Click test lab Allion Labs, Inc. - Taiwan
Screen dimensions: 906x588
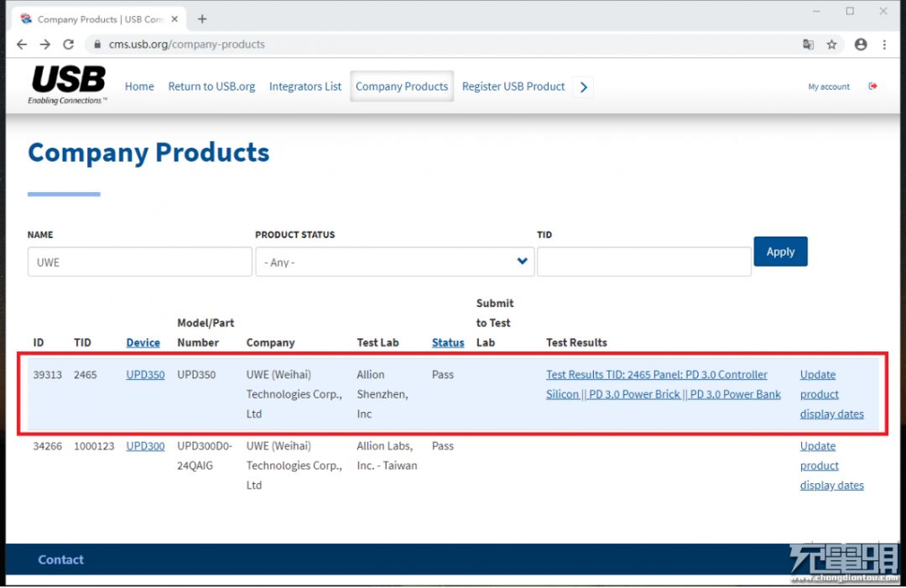(x=387, y=456)
